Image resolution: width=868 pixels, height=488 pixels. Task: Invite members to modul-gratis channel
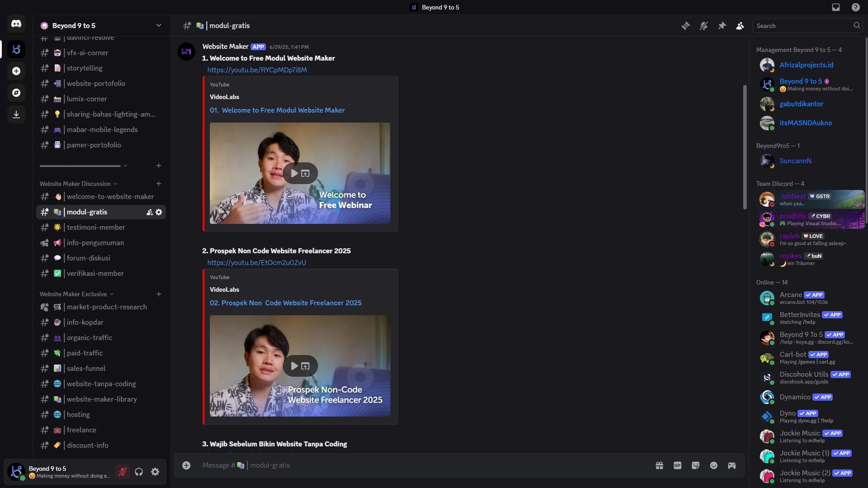[150, 212]
